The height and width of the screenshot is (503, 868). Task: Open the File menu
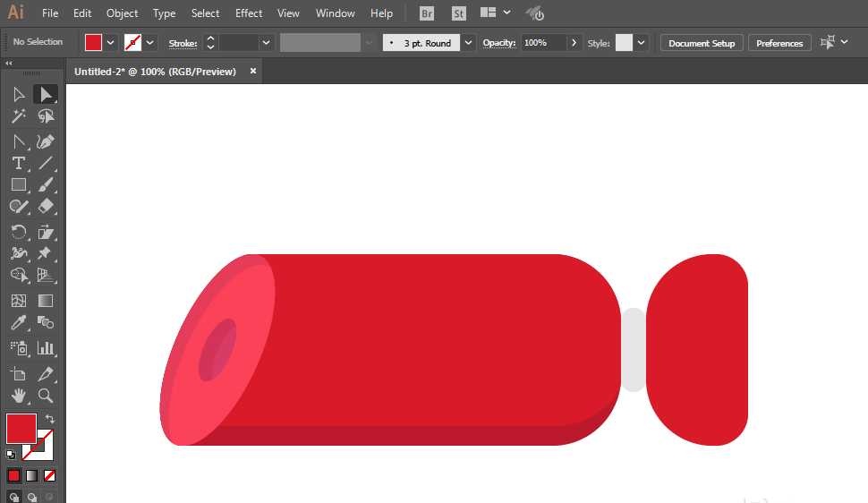pyautogui.click(x=50, y=13)
